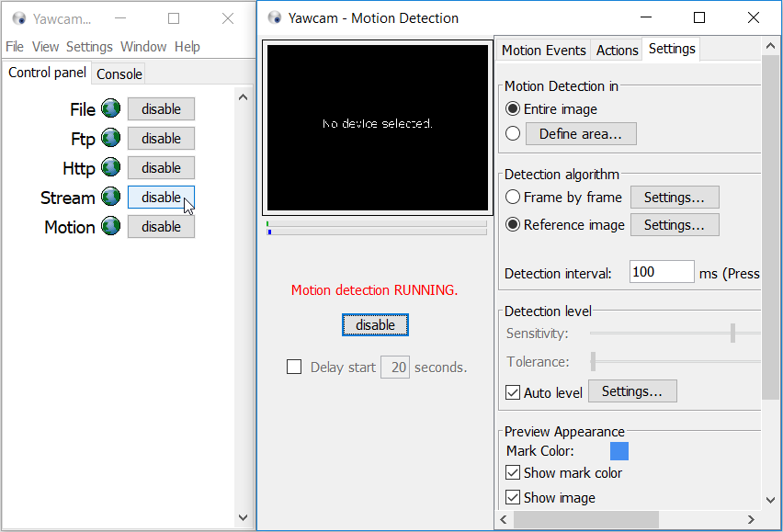Disable Ftp output in control panel
This screenshot has height=532, width=783.
[x=161, y=138]
